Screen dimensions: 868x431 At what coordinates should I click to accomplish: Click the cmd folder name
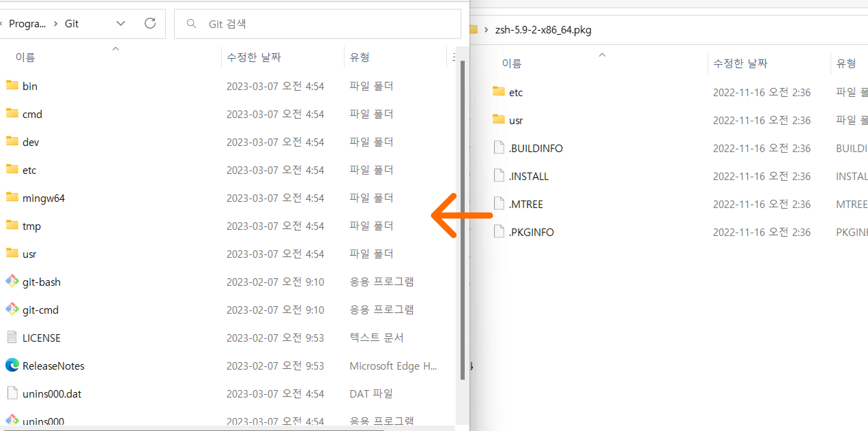[x=32, y=114]
